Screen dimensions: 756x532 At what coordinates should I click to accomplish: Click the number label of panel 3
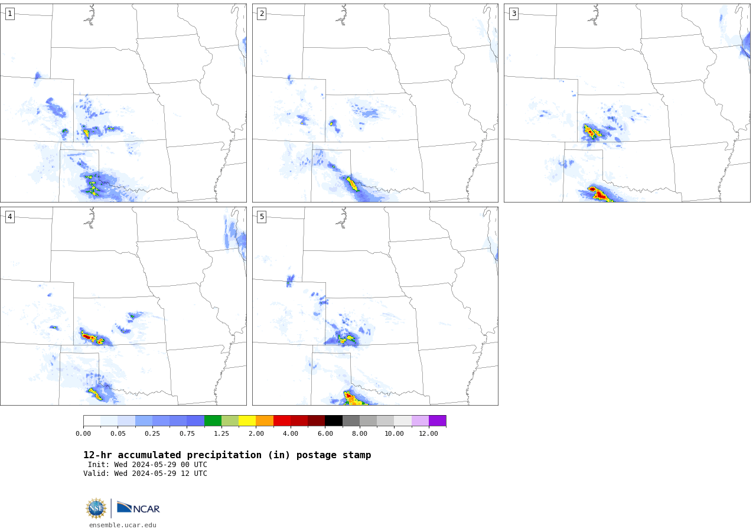[514, 14]
